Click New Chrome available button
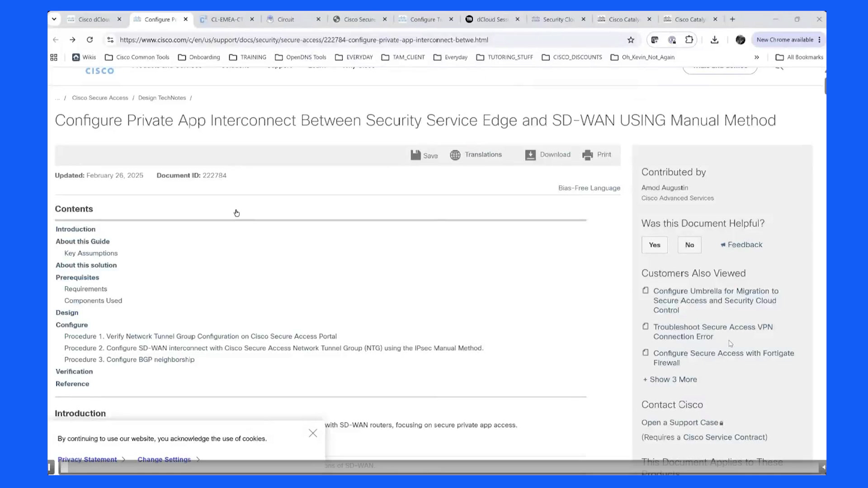The width and height of the screenshot is (868, 488). (x=788, y=40)
